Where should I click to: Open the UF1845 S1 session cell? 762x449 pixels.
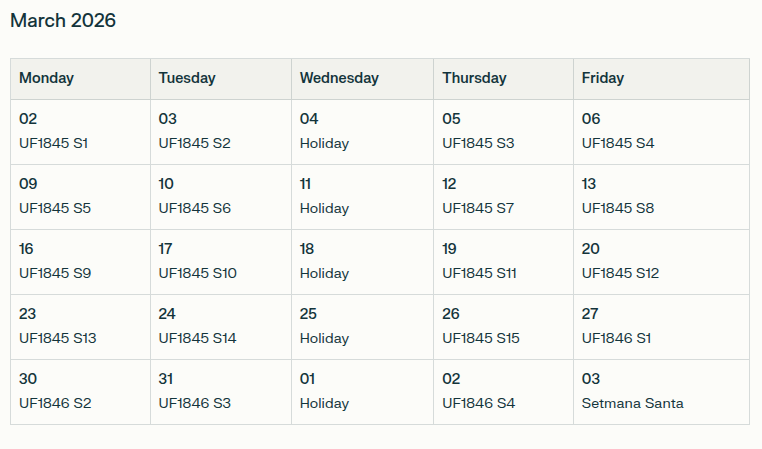tap(54, 143)
